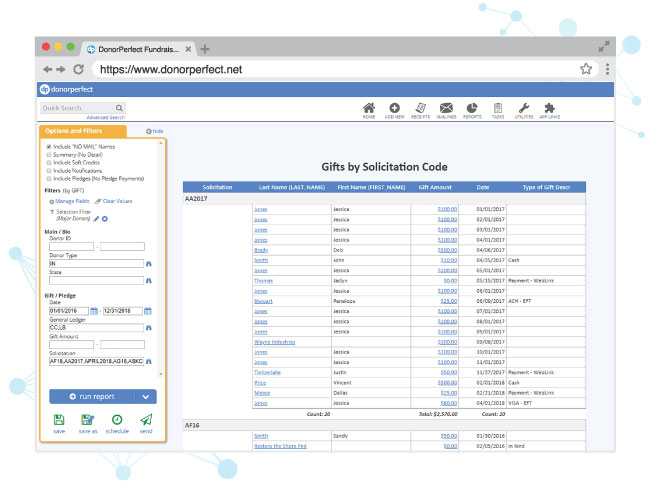Open the start date calendar picker
The width and height of the screenshot is (650, 488).
click(x=94, y=311)
